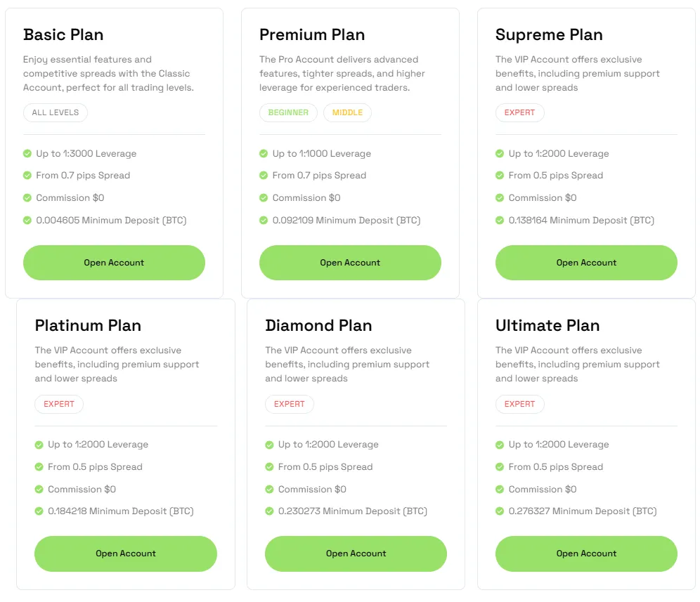The width and height of the screenshot is (700, 602).
Task: Click the green checkmark beside Basic Plan leverage
Action: coord(27,153)
